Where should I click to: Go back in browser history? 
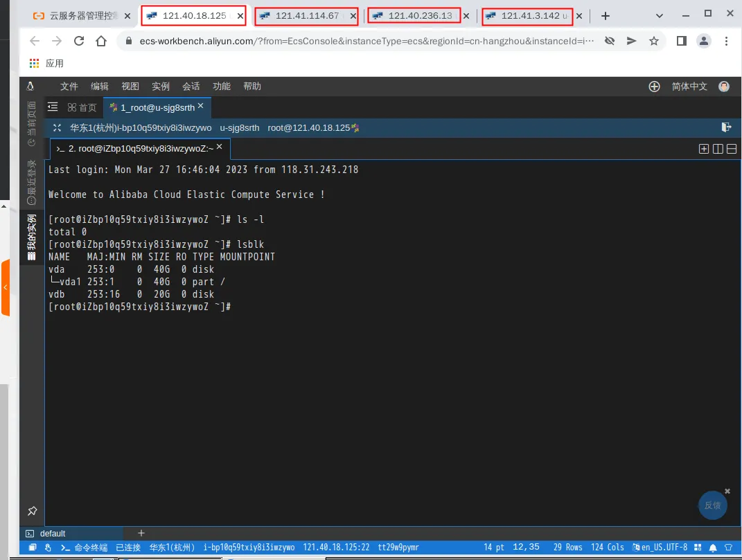click(35, 41)
